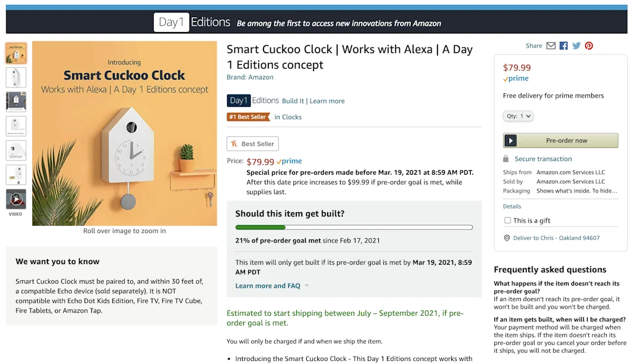
Task: Expand the Learn more and FAQ section
Action: (x=268, y=286)
